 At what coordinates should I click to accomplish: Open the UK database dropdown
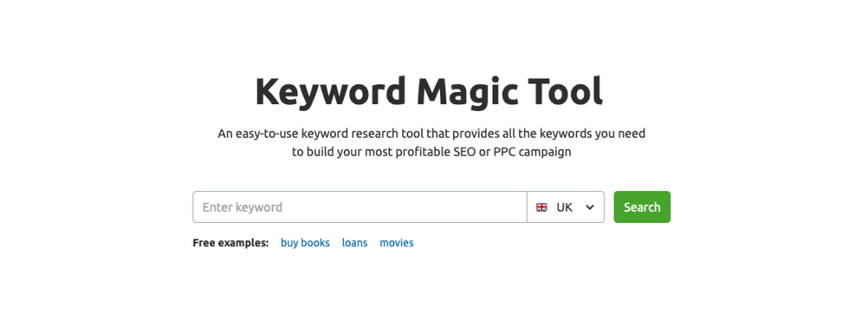click(x=565, y=207)
